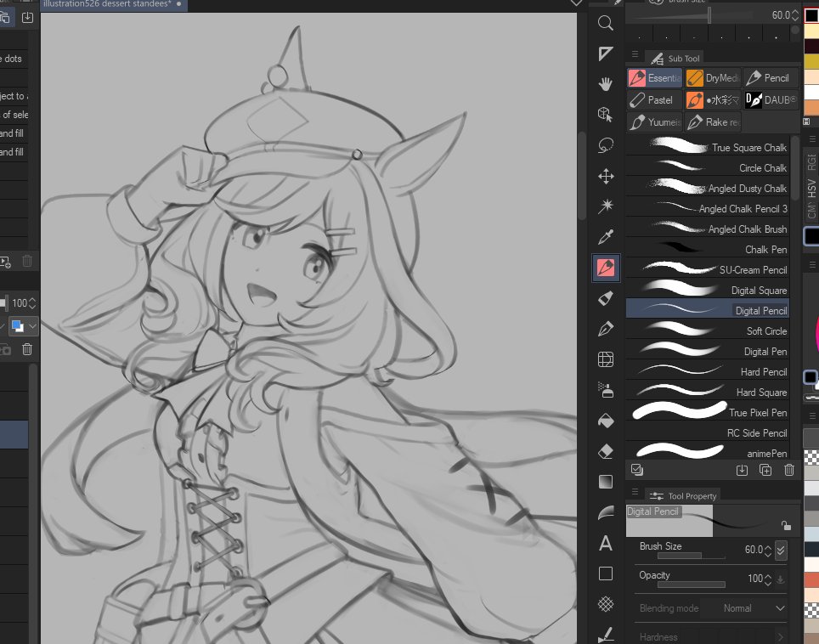819x644 pixels.
Task: Open the Sub Tool panel hamburger menu
Action: coord(635,54)
